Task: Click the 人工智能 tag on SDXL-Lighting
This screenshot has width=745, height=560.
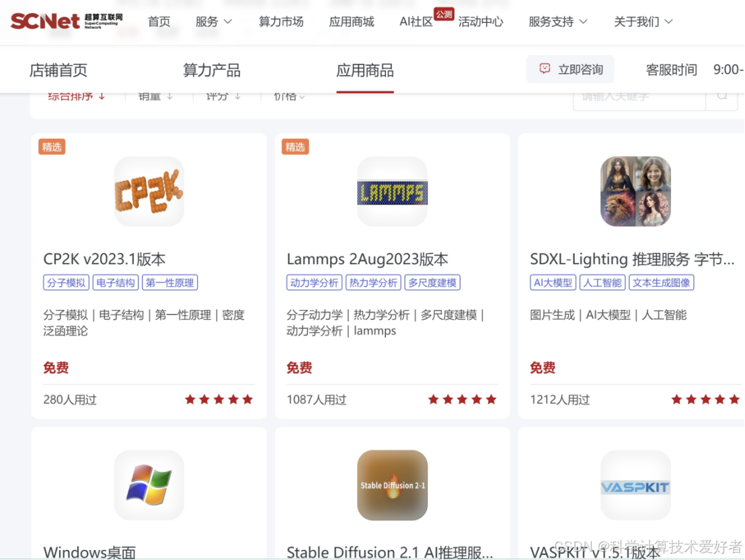Action: click(602, 282)
